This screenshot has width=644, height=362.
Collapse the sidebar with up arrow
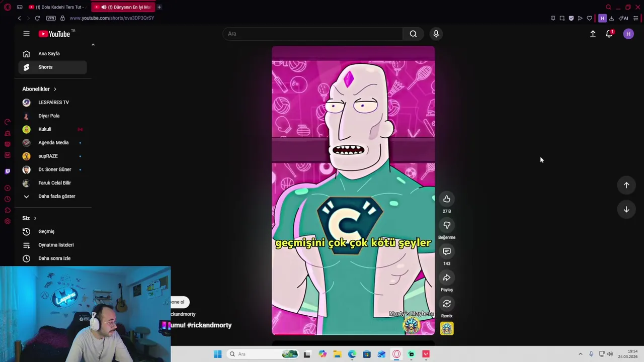click(x=93, y=45)
